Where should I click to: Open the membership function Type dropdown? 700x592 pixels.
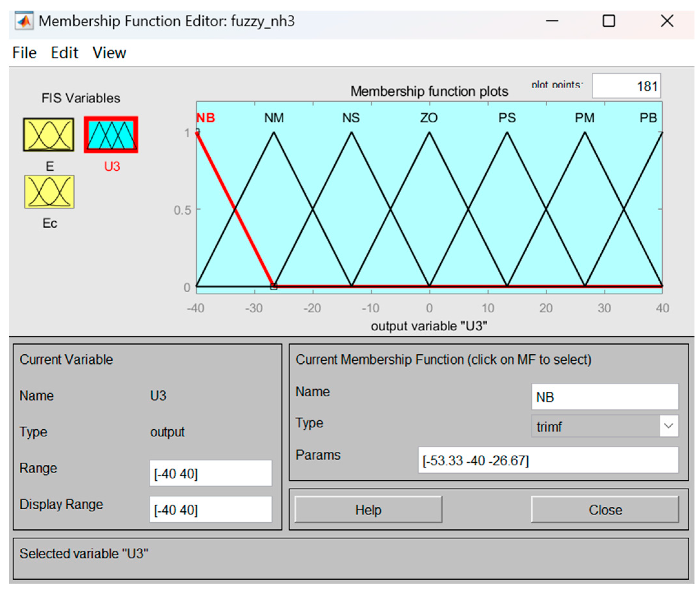tap(668, 426)
